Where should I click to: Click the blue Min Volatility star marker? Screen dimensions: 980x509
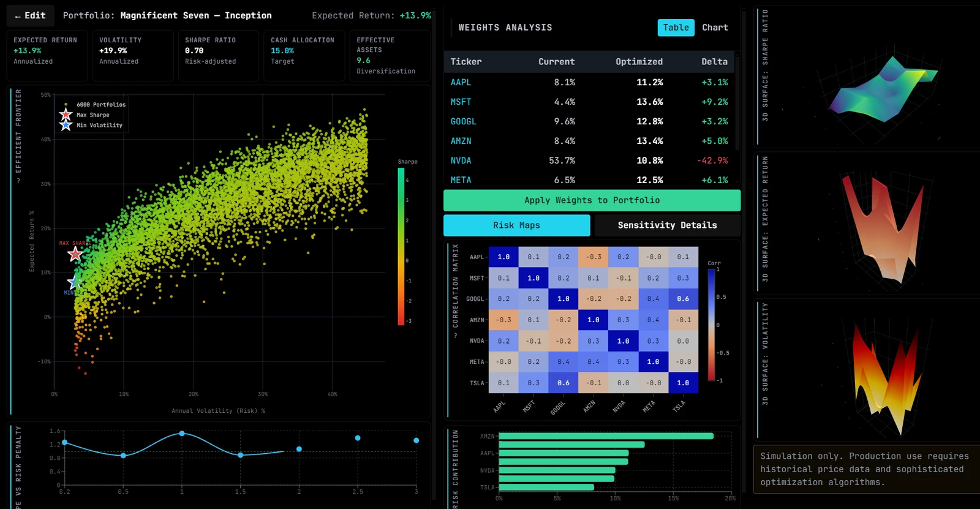75,282
